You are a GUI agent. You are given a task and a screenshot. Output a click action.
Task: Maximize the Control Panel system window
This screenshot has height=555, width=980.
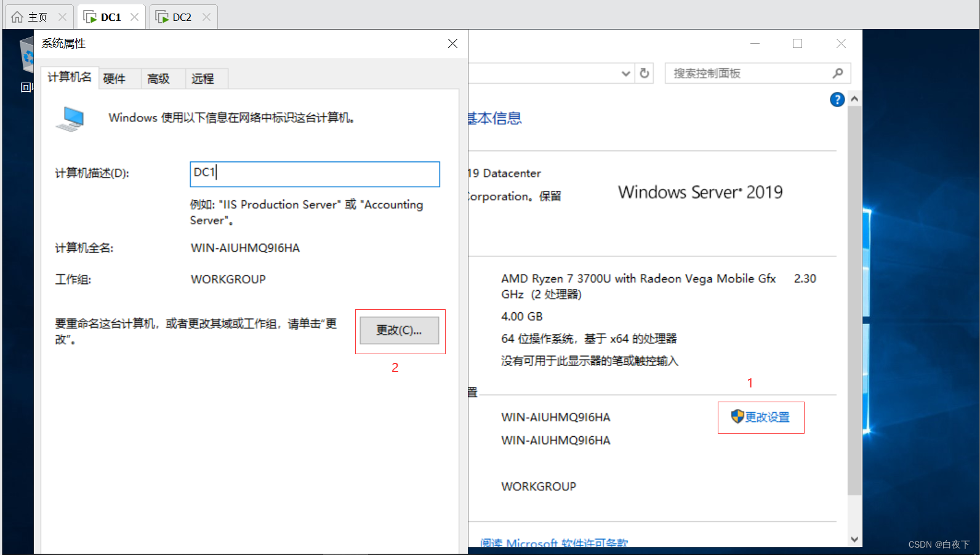[797, 43]
